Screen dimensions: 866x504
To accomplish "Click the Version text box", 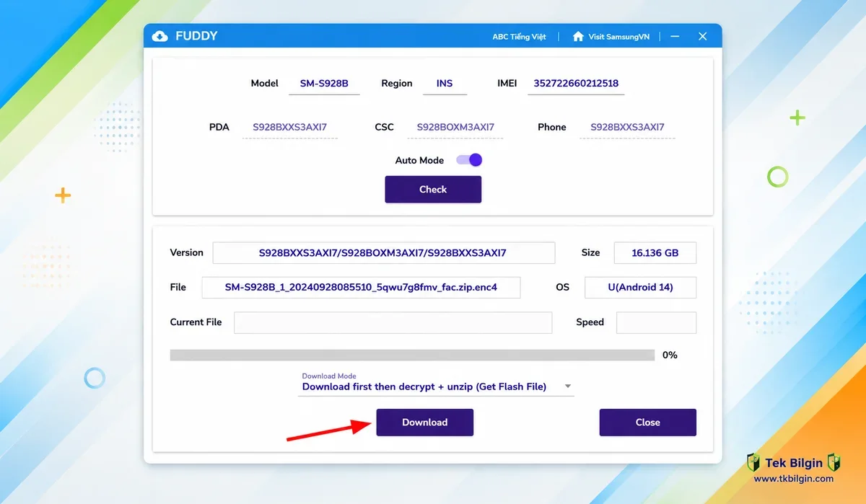I will pyautogui.click(x=383, y=252).
